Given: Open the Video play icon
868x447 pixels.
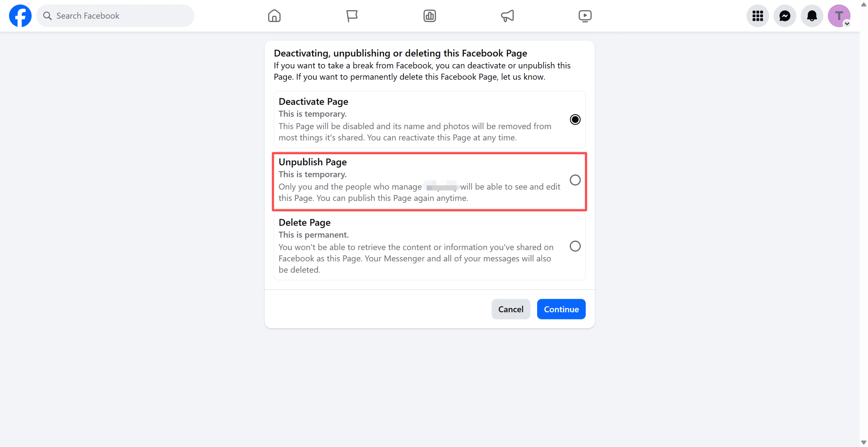Looking at the screenshot, I should pyautogui.click(x=585, y=16).
